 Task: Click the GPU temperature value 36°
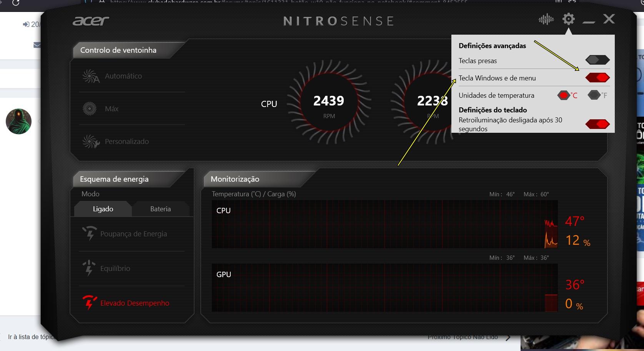click(x=574, y=285)
